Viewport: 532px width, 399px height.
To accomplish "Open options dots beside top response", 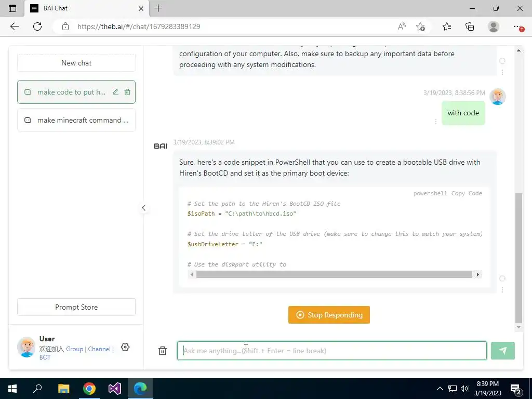I will point(502,72).
